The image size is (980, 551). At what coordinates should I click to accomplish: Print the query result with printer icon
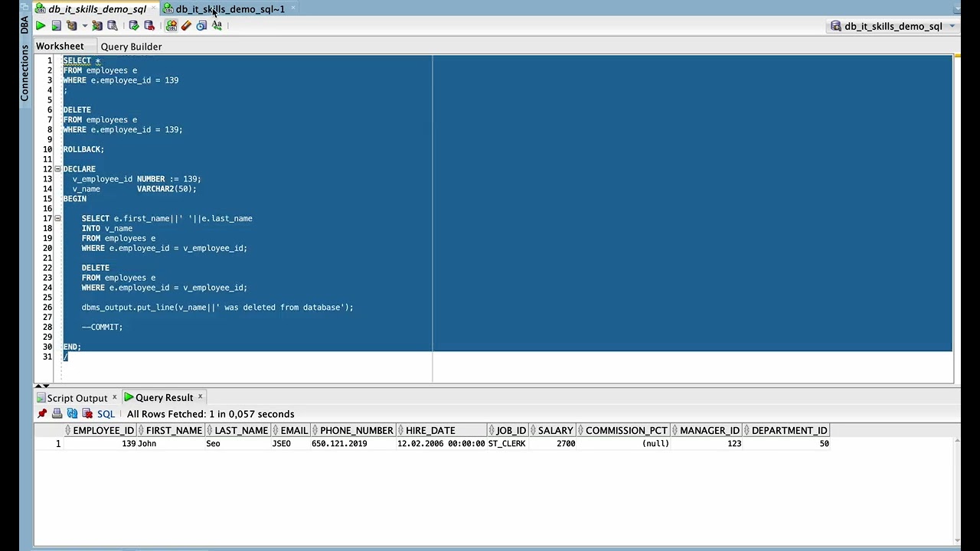pos(57,414)
